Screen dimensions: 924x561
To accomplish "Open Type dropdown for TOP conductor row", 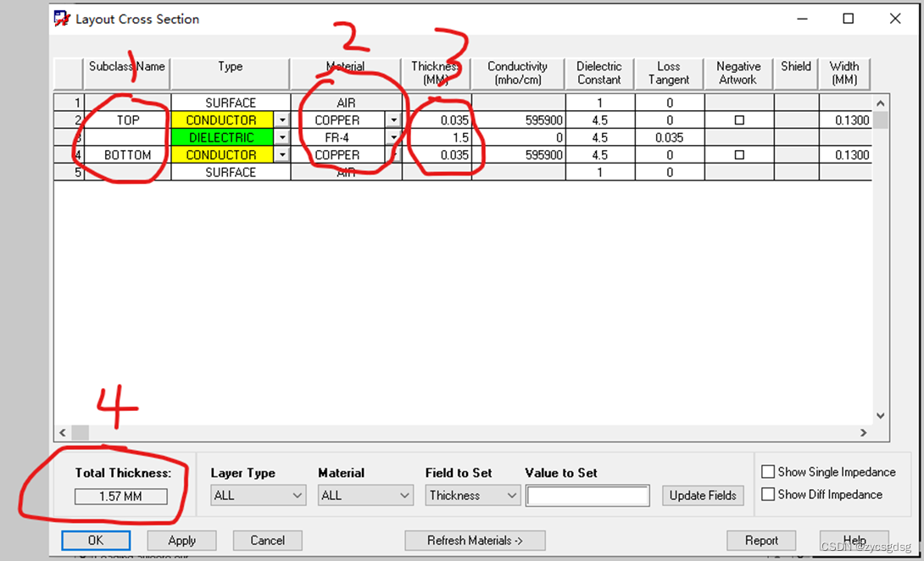I will click(281, 120).
